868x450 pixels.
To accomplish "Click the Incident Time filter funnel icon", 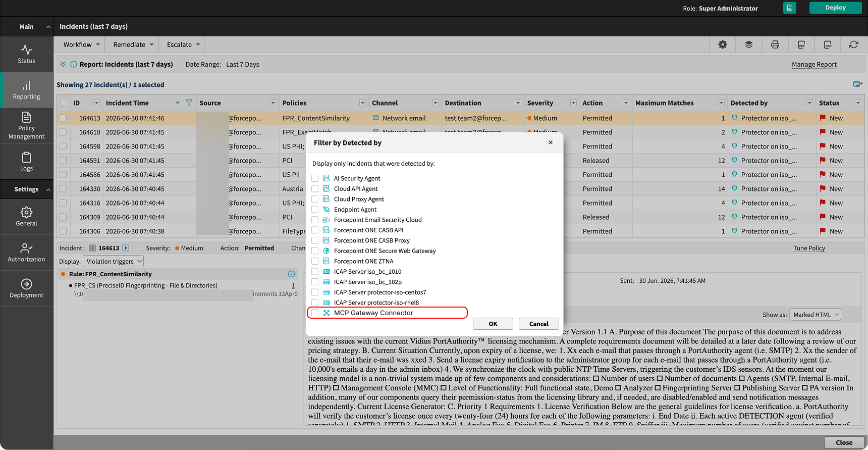I will coord(189,103).
